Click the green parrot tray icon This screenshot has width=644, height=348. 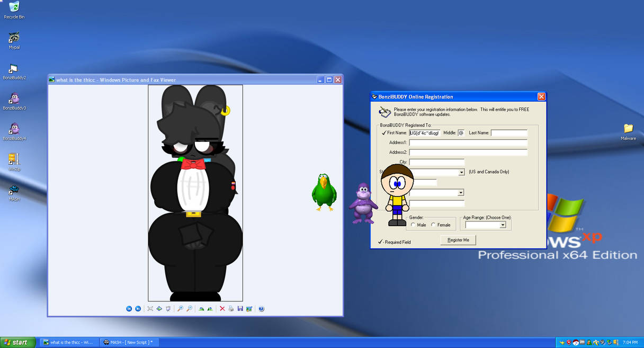coord(589,343)
